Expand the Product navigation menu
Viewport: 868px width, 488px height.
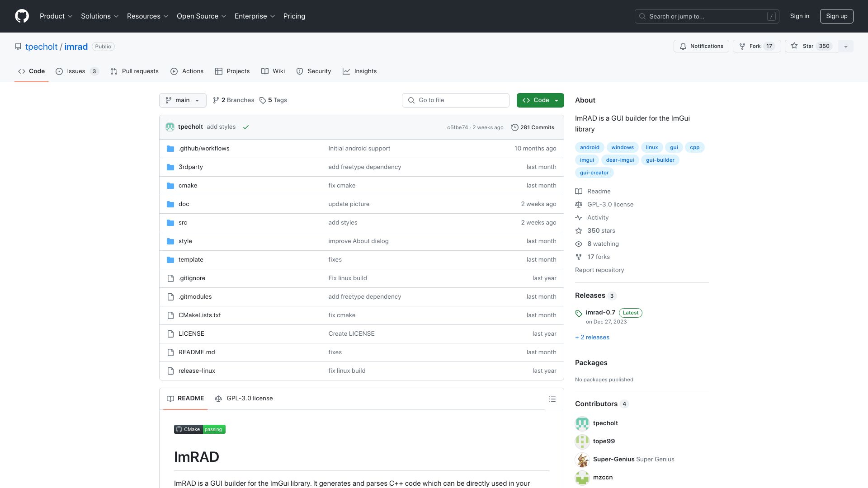(x=56, y=16)
